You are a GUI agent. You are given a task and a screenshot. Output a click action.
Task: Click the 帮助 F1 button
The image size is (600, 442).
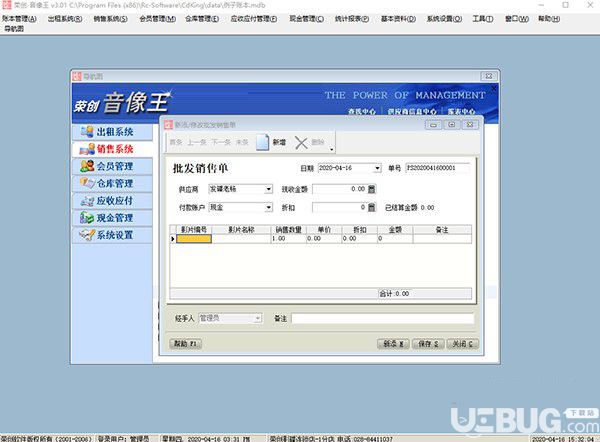coord(185,344)
